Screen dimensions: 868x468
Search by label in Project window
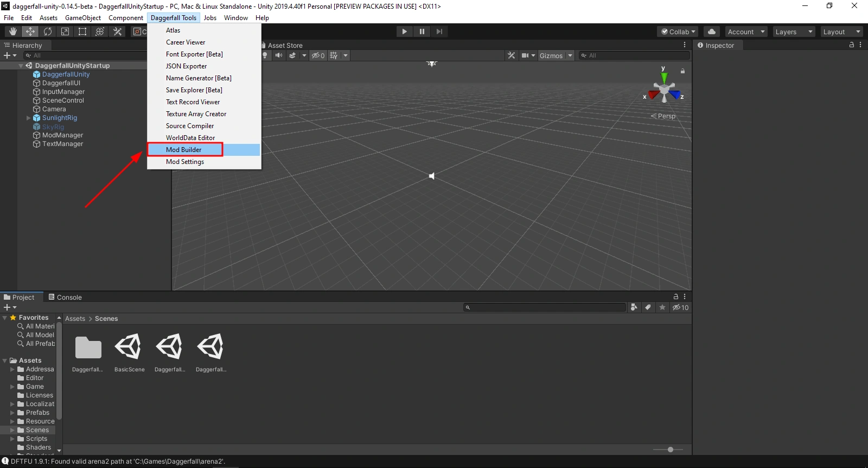[x=648, y=307]
